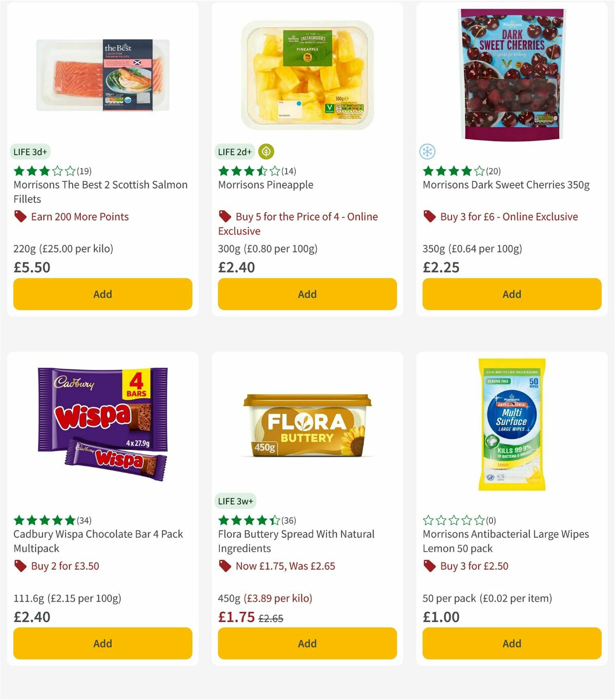Add Morrisons Pineapple to the basket
The height and width of the screenshot is (700, 615).
306,294
